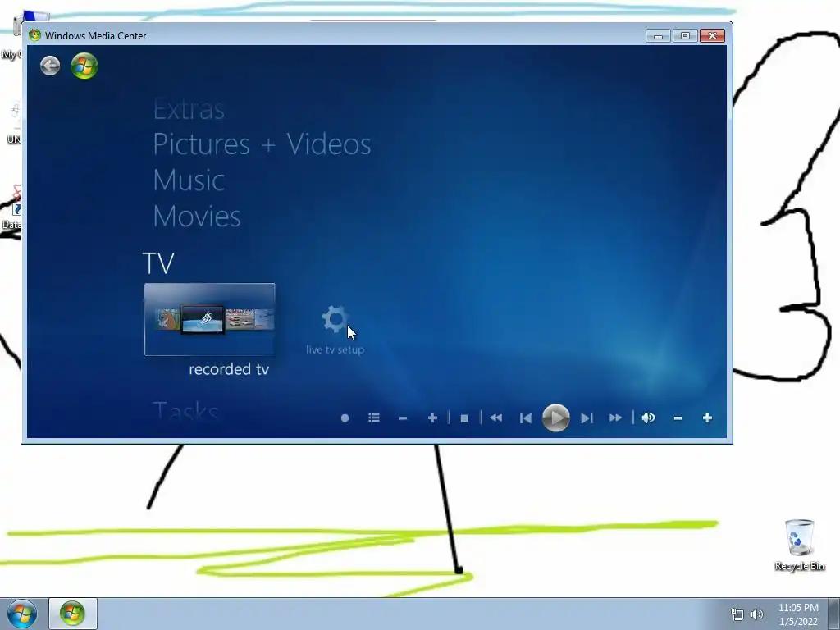840x630 pixels.
Task: Open the Tasks menu category
Action: 185,412
